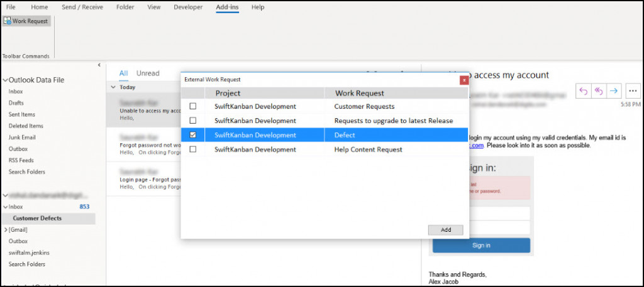Click the Work Request toolbar command
The image size is (644, 287).
[26, 21]
